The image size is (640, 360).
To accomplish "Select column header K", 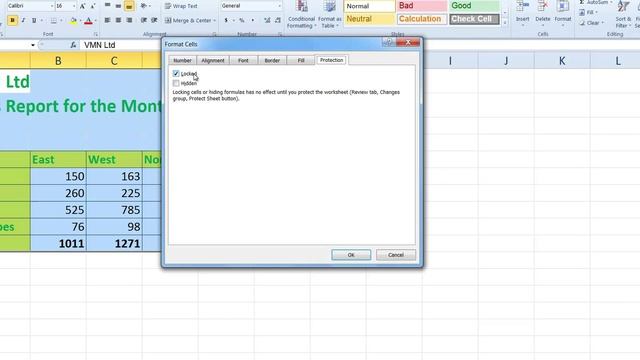I will pos(562,61).
